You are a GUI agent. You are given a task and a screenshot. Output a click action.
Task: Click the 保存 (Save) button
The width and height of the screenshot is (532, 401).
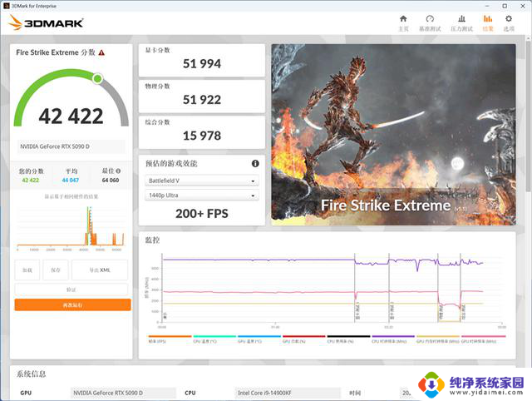click(x=56, y=270)
